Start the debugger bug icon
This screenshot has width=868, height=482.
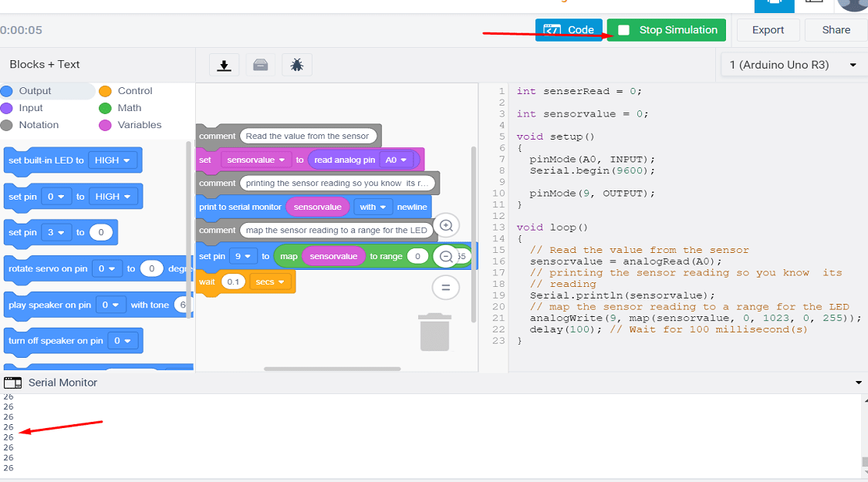coord(297,66)
